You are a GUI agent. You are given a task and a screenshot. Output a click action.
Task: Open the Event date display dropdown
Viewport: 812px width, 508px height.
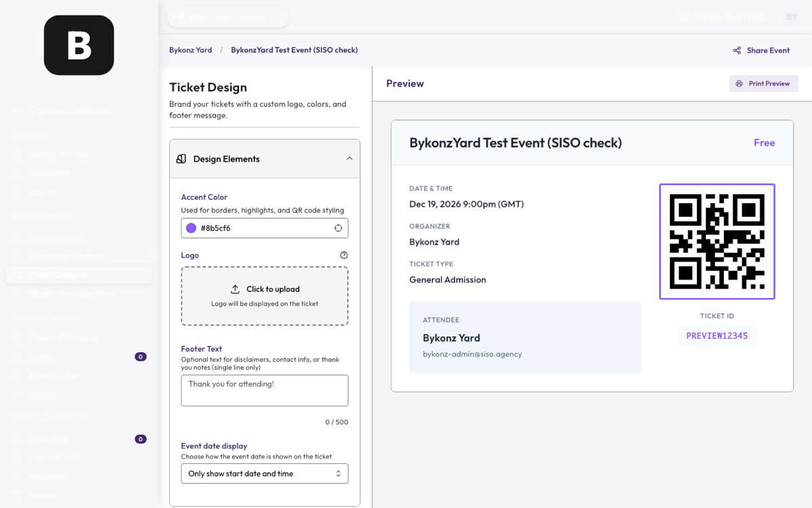point(265,473)
